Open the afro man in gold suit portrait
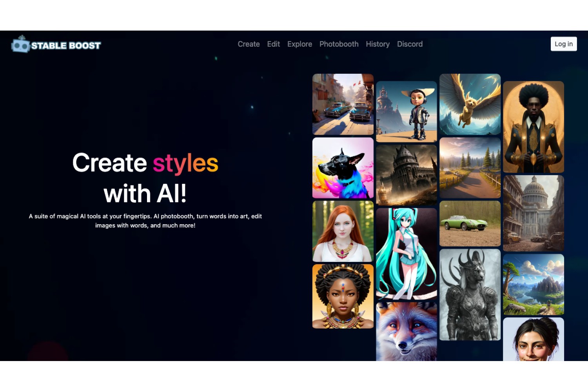This screenshot has height=392, width=588. 534,127
